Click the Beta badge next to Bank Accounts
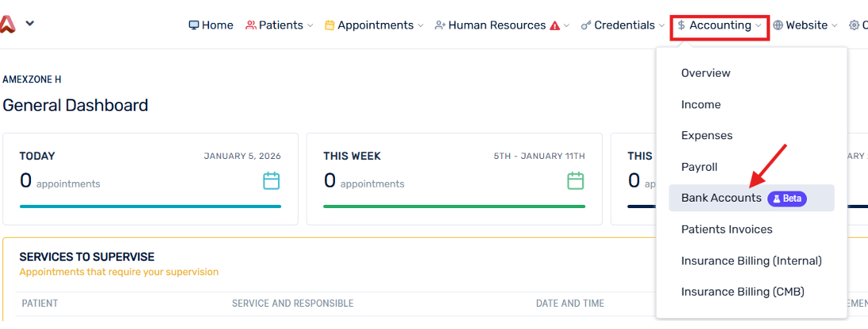868x329 pixels. click(787, 199)
